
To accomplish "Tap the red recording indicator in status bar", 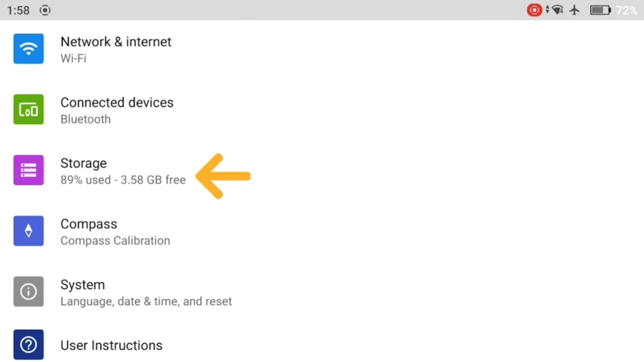I will pyautogui.click(x=535, y=10).
